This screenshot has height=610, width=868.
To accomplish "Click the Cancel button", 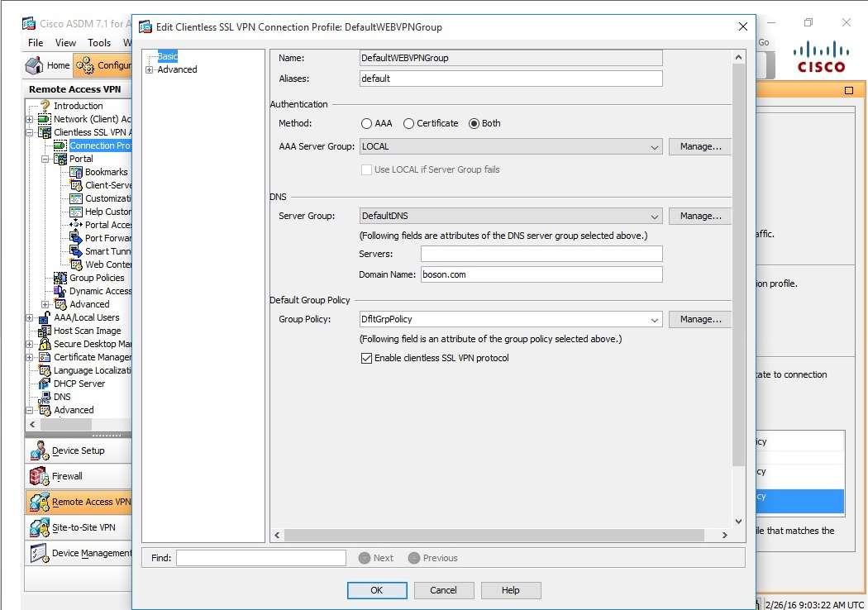I will (444, 590).
